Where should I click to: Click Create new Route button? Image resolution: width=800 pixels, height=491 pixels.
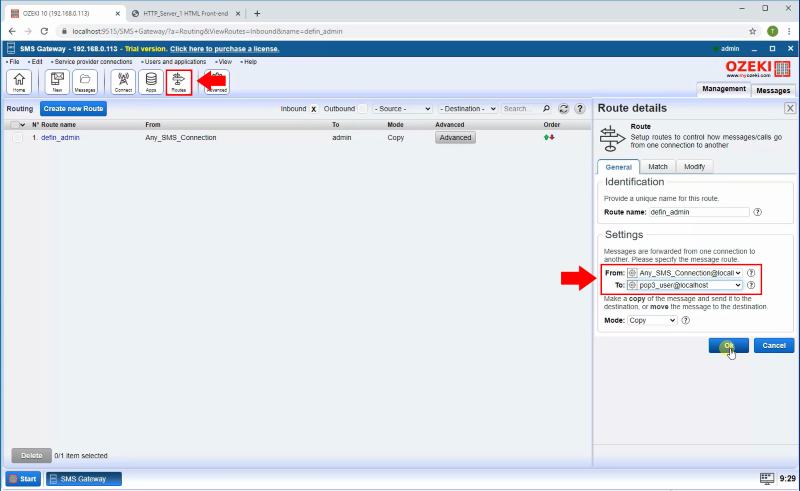pyautogui.click(x=73, y=109)
